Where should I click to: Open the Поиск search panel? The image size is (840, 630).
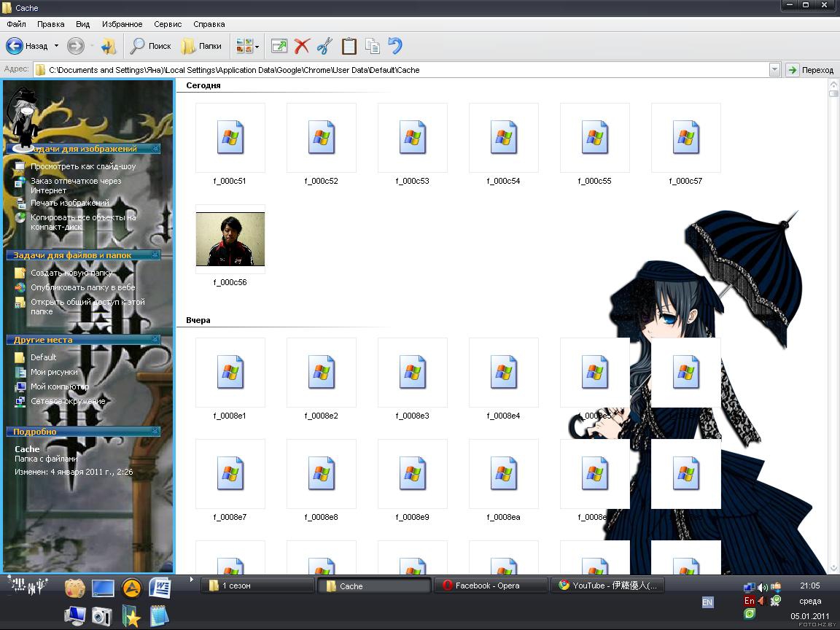150,46
